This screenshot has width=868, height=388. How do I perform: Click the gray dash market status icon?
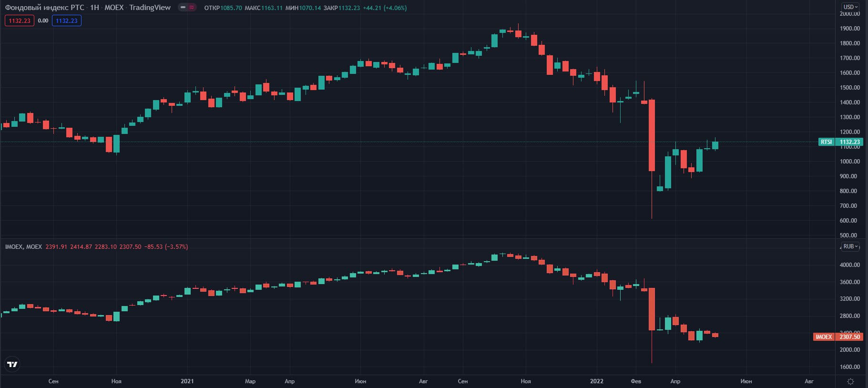[x=183, y=8]
